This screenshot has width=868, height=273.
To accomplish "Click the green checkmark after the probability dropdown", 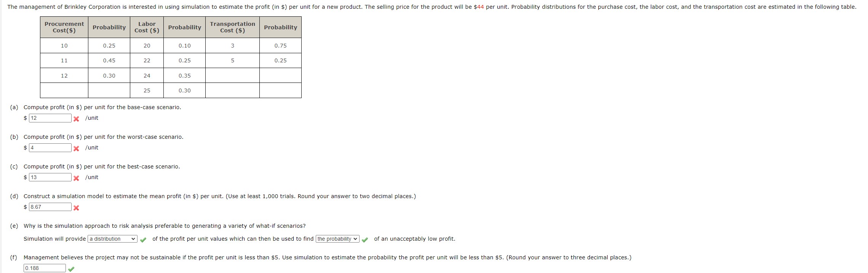I will pos(364,239).
